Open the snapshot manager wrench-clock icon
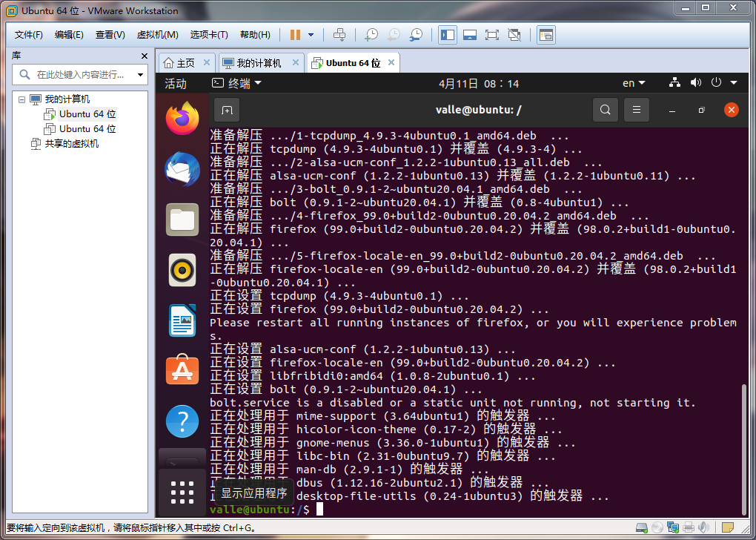 point(416,35)
